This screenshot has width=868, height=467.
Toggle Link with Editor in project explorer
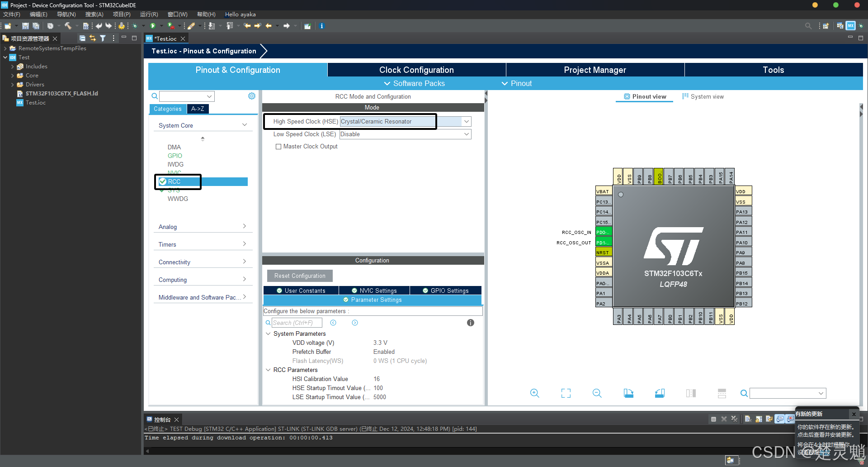pos(93,38)
